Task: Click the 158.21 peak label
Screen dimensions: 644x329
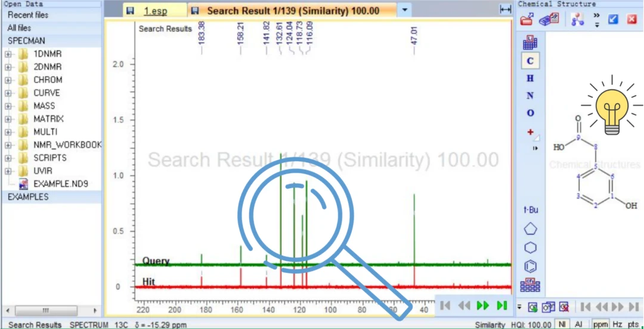Action: coord(241,33)
